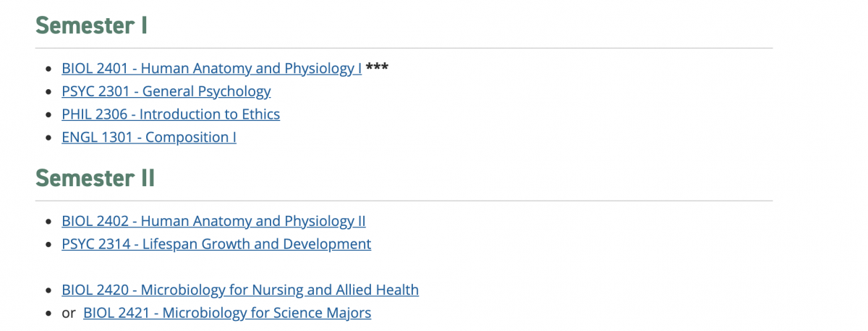Open the PSYC 2301 General Psychology course
The width and height of the screenshot is (868, 331).
click(166, 91)
